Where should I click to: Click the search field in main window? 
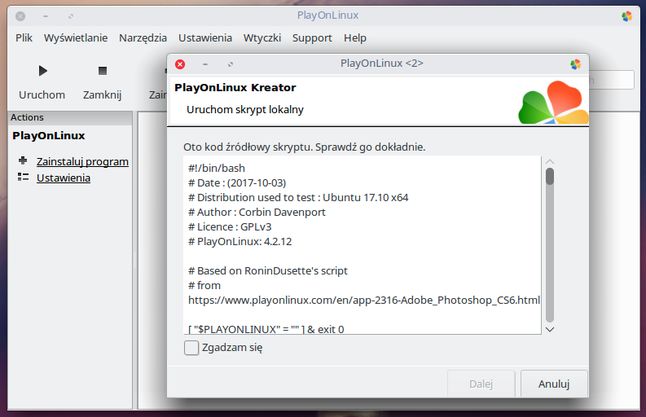click(611, 80)
